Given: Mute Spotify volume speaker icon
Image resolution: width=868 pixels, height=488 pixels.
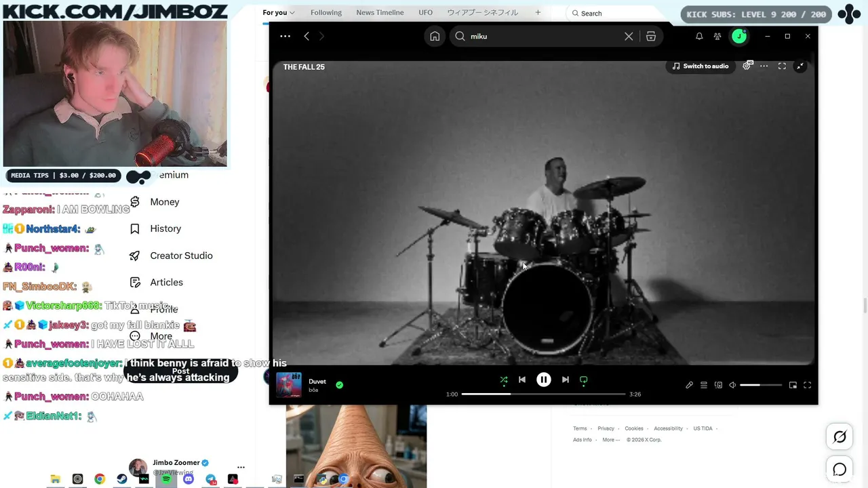Looking at the screenshot, I should pyautogui.click(x=732, y=385).
